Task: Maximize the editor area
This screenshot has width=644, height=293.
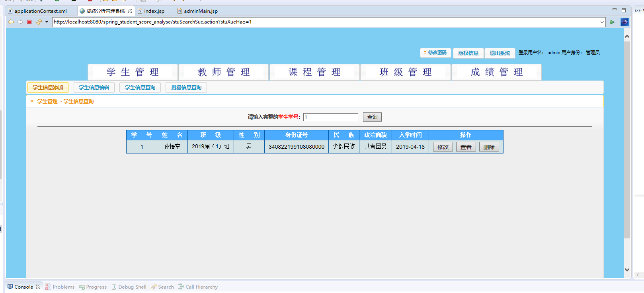Action: (x=624, y=10)
